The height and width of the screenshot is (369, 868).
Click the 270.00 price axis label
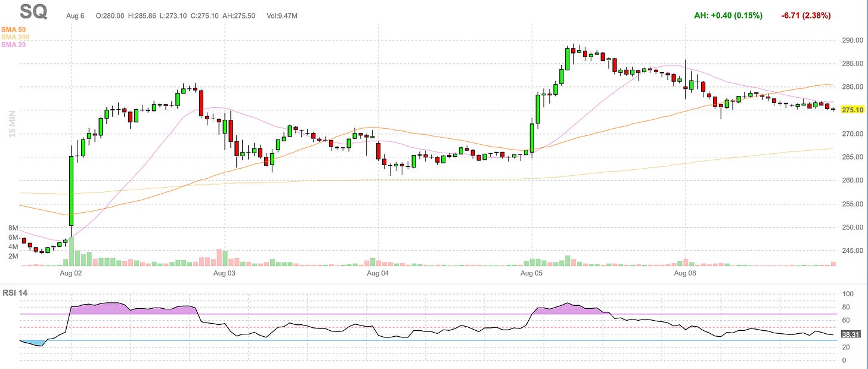coord(852,134)
